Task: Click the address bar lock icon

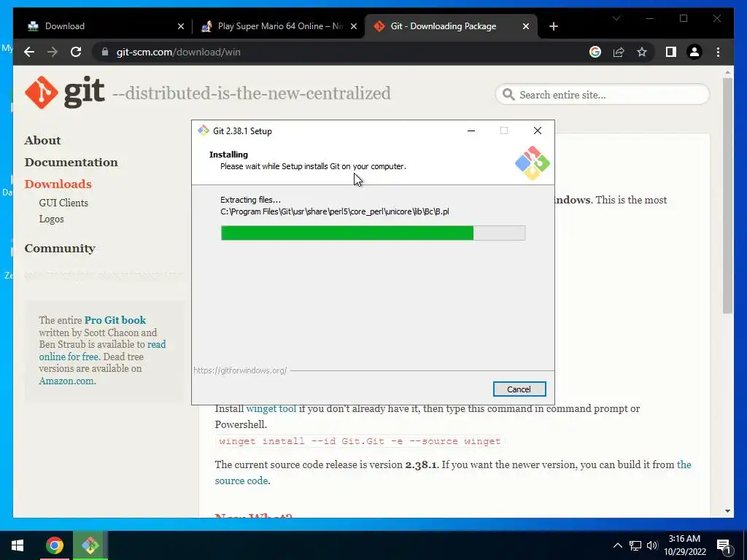Action: tap(105, 52)
